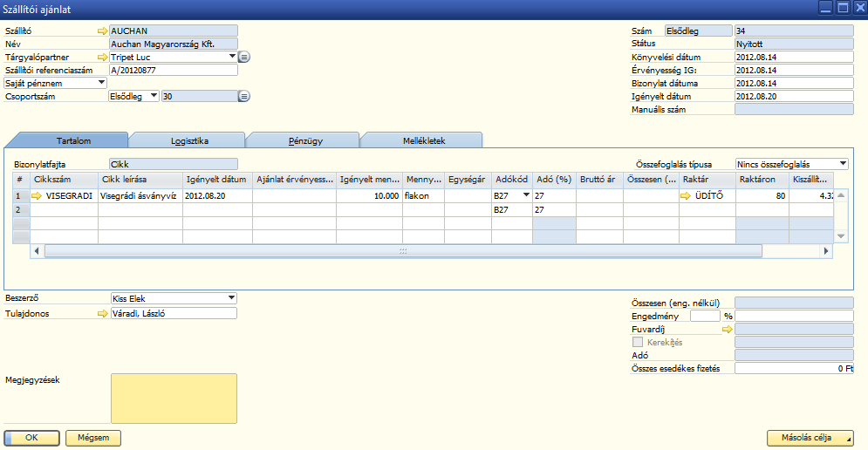Click the link arrow next to Szállító AUCHAN

coord(102,31)
